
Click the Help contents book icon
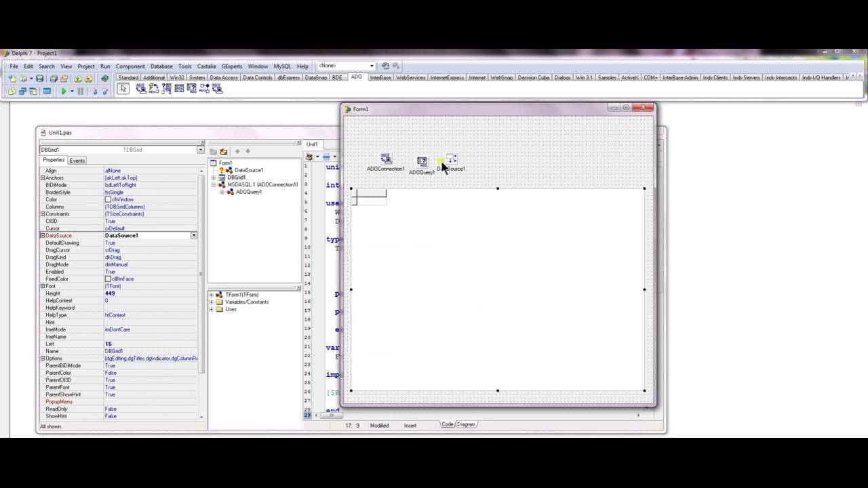104,79
